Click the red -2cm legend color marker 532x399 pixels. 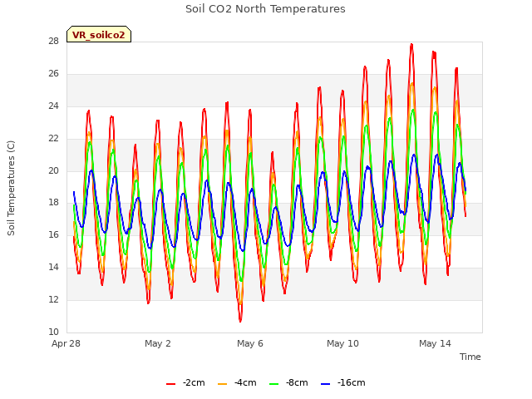(170, 384)
